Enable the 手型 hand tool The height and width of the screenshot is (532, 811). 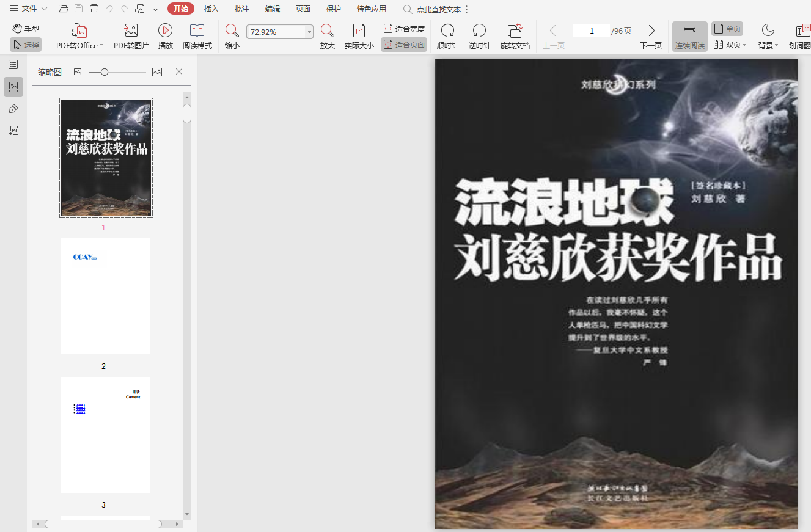pos(26,29)
